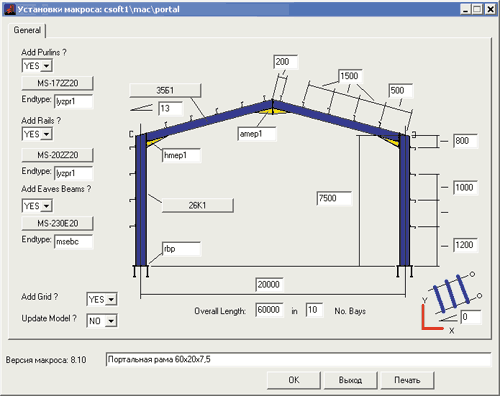The width and height of the screenshot is (500, 396).
Task: Click the 'Update Model ?' label
Action: pos(49,318)
